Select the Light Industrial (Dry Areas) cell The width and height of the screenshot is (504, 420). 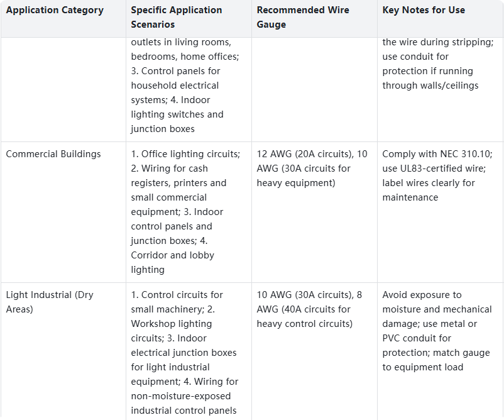click(x=50, y=302)
